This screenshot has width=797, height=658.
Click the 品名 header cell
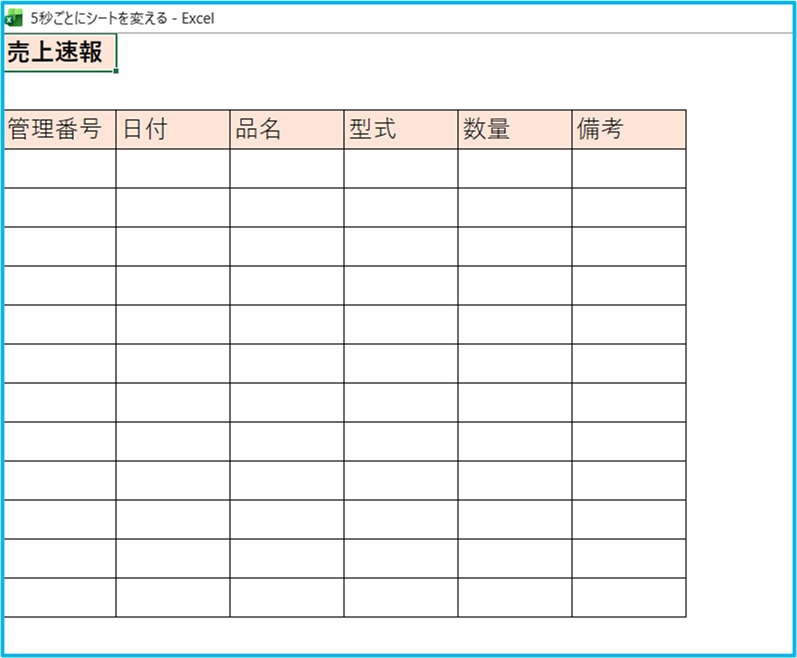[286, 130]
